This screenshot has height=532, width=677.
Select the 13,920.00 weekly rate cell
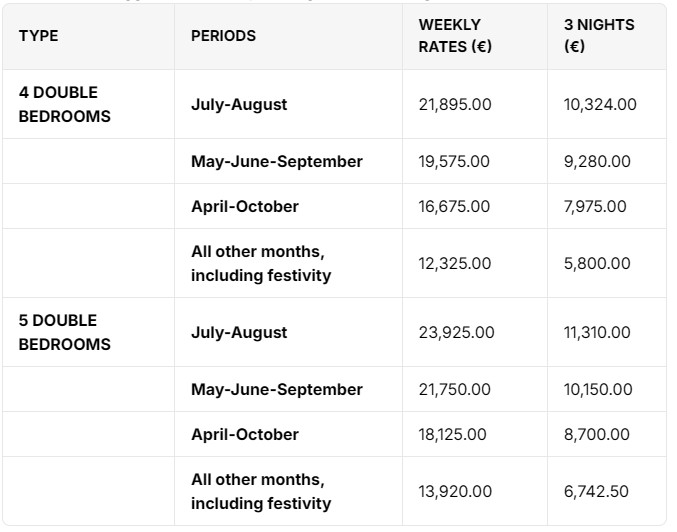pyautogui.click(x=455, y=491)
